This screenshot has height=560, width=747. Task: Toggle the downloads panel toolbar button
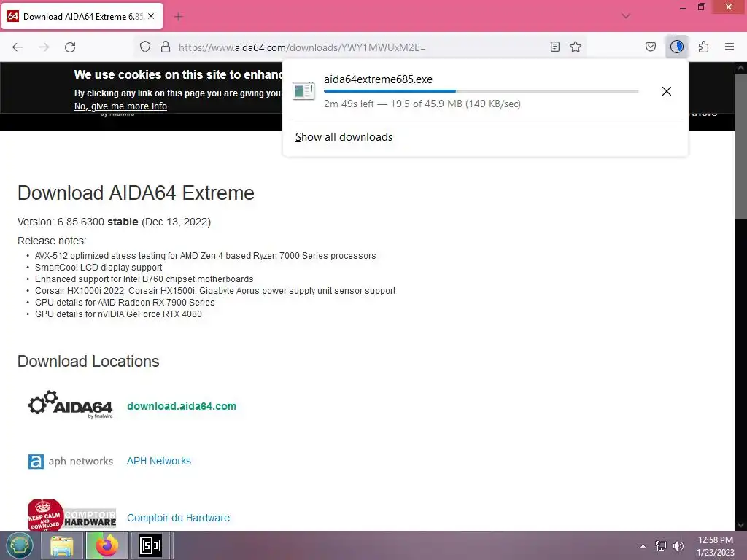(676, 47)
